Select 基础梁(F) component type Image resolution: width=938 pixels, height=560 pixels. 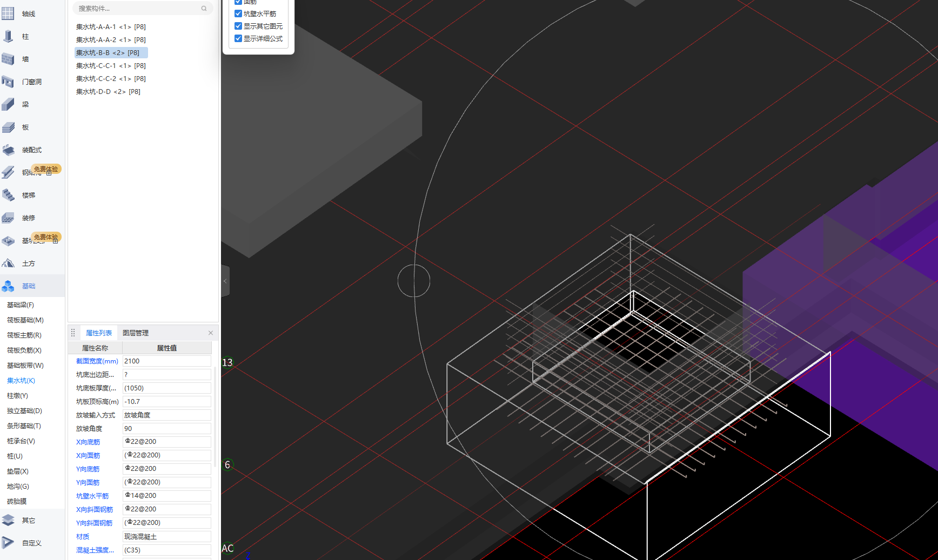(x=21, y=305)
